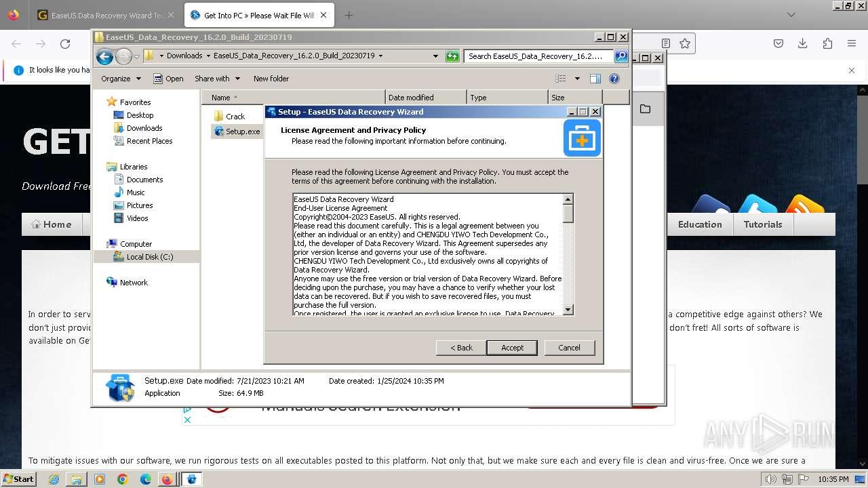Open Education menu on website
The width and height of the screenshot is (868, 488).
coord(700,224)
